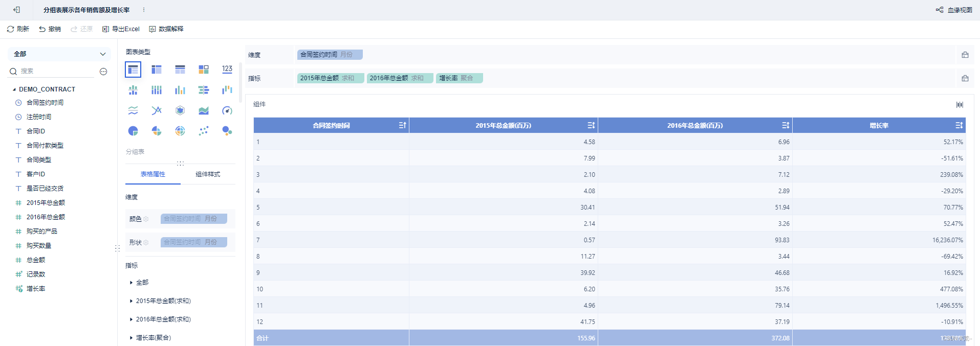Click the 撤销 undo button
980x346 pixels.
[x=50, y=29]
